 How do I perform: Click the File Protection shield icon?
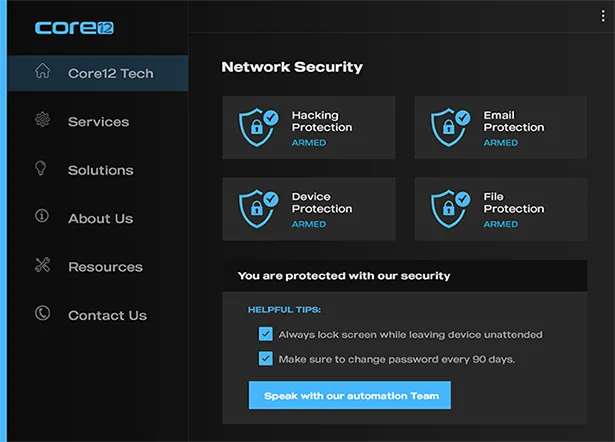coord(451,209)
